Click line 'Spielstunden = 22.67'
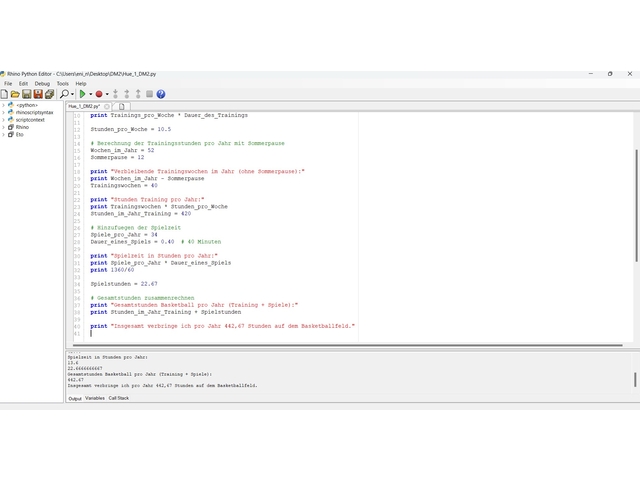The image size is (640, 480). point(124,284)
